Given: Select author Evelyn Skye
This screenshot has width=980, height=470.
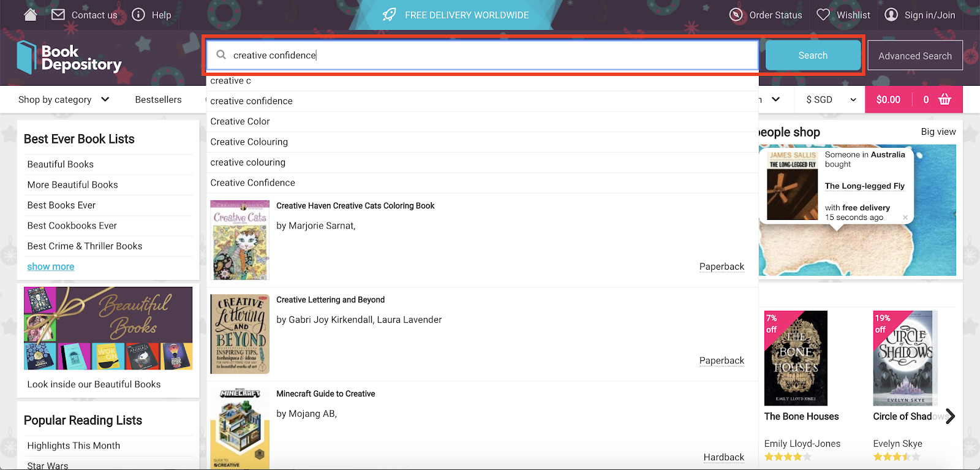Looking at the screenshot, I should point(897,444).
